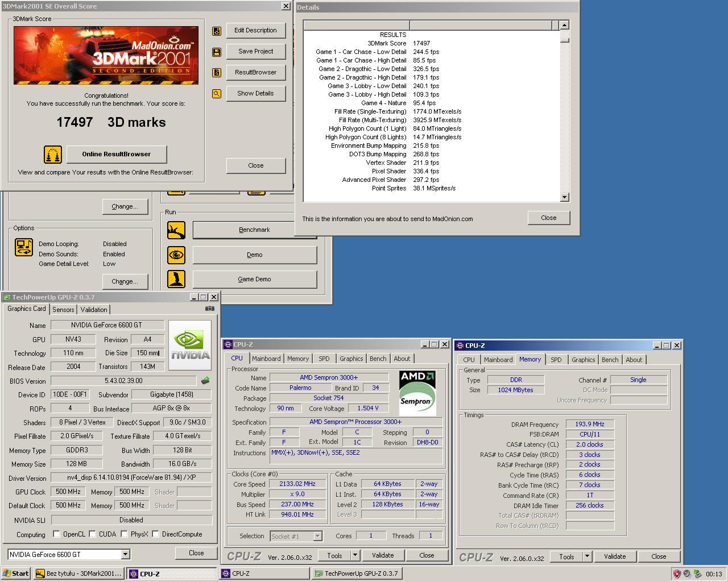
Task: Click the NVIDIA logo in GPU-Z
Action: point(189,344)
